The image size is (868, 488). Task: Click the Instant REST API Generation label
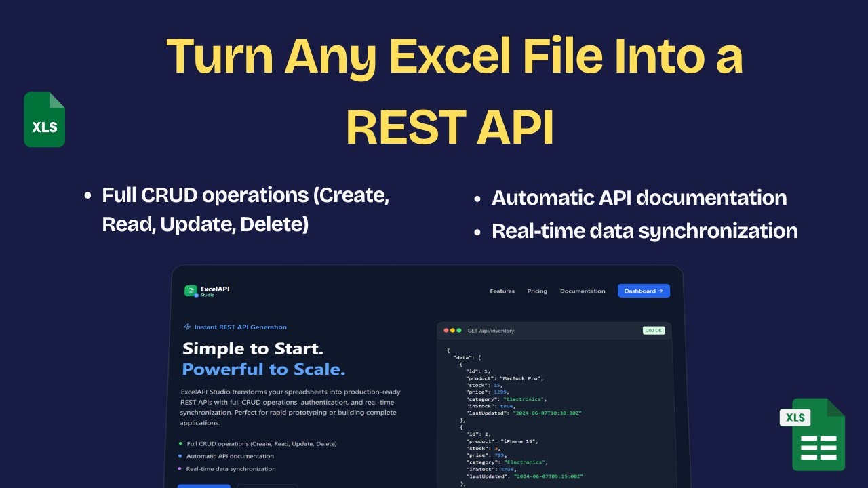click(241, 327)
